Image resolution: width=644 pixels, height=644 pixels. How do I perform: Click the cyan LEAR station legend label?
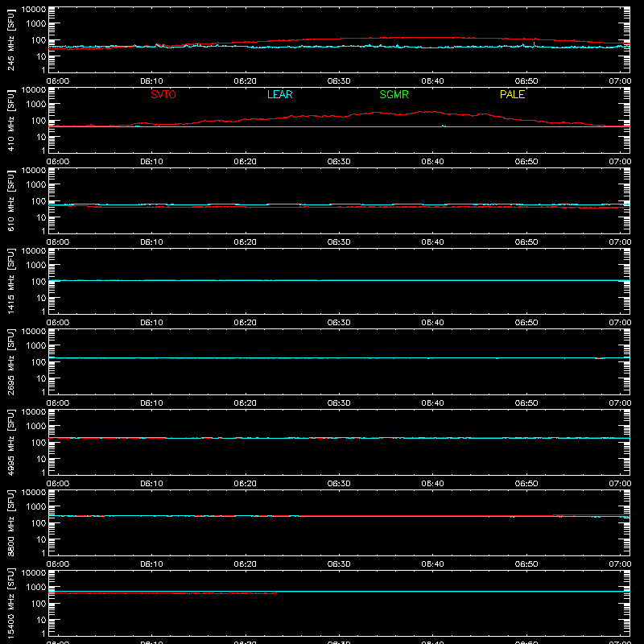click(x=279, y=94)
